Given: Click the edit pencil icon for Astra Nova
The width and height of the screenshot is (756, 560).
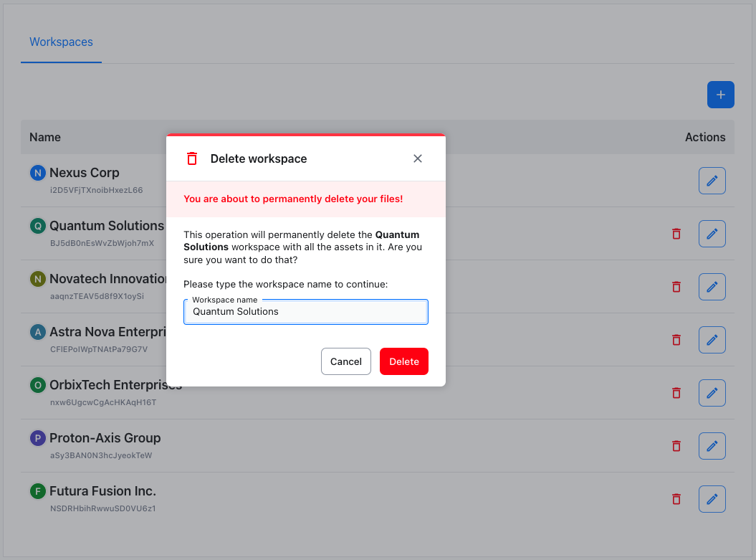Looking at the screenshot, I should point(712,340).
